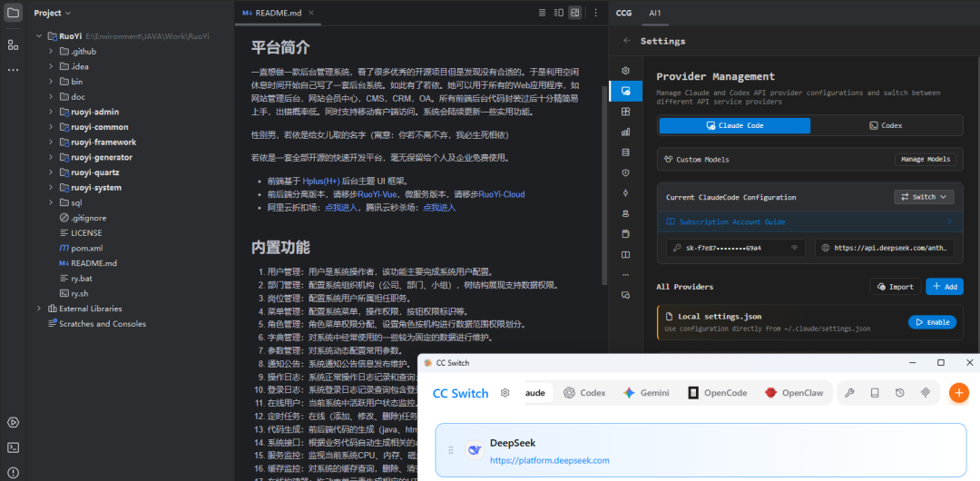Go back from Settings with arrow
Image resolution: width=980 pixels, height=481 pixels.
coord(627,41)
